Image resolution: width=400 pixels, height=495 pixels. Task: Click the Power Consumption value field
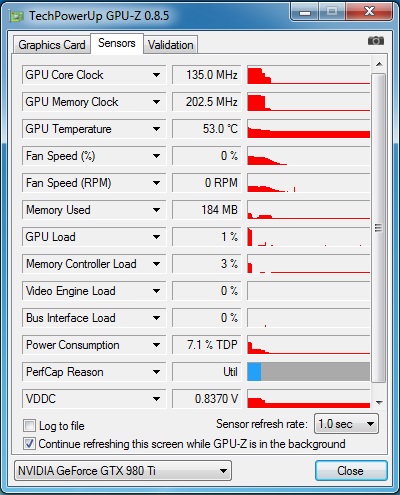(x=206, y=345)
